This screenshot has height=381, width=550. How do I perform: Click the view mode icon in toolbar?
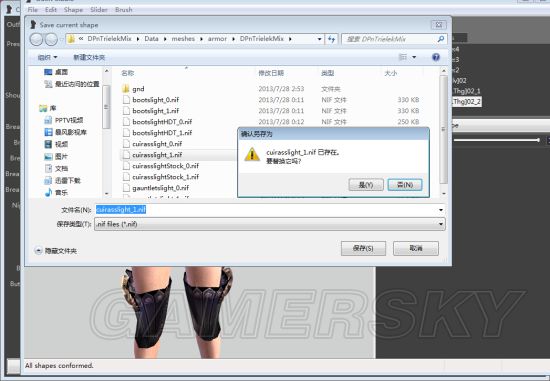click(x=403, y=57)
